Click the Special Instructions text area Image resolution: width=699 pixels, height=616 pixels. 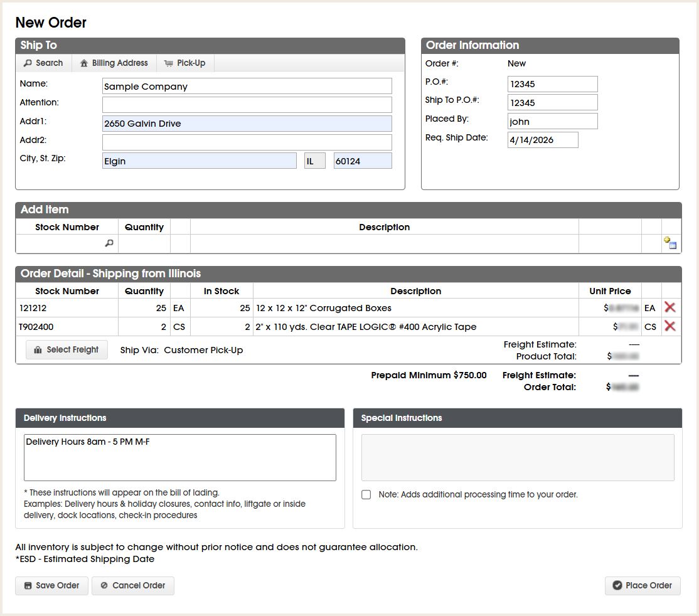click(518, 458)
